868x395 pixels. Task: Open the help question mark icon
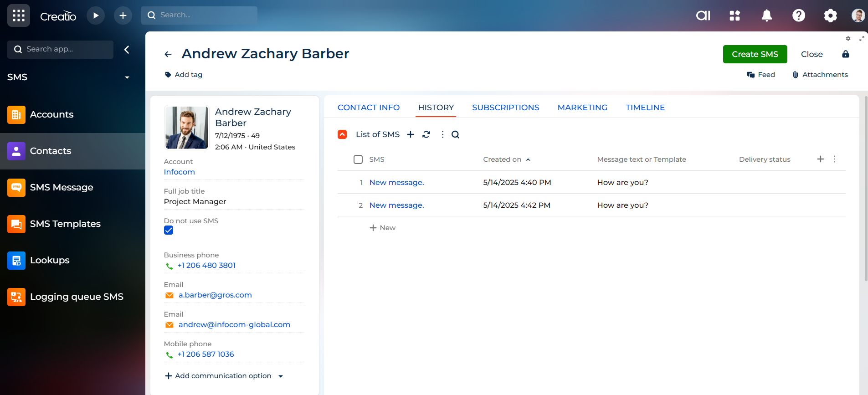799,15
